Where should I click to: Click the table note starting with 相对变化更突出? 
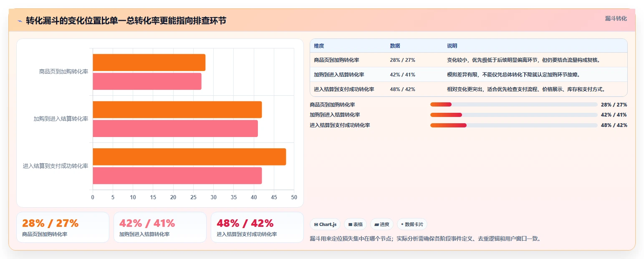526,89
